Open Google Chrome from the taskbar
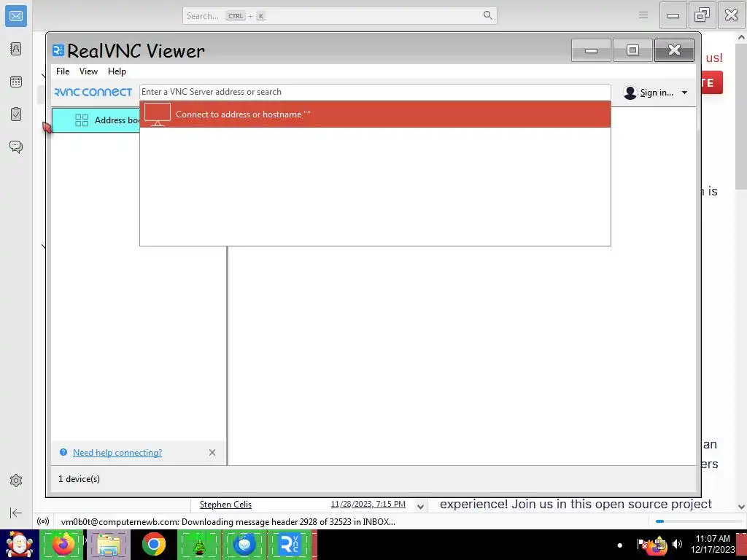The image size is (747, 560). [153, 544]
